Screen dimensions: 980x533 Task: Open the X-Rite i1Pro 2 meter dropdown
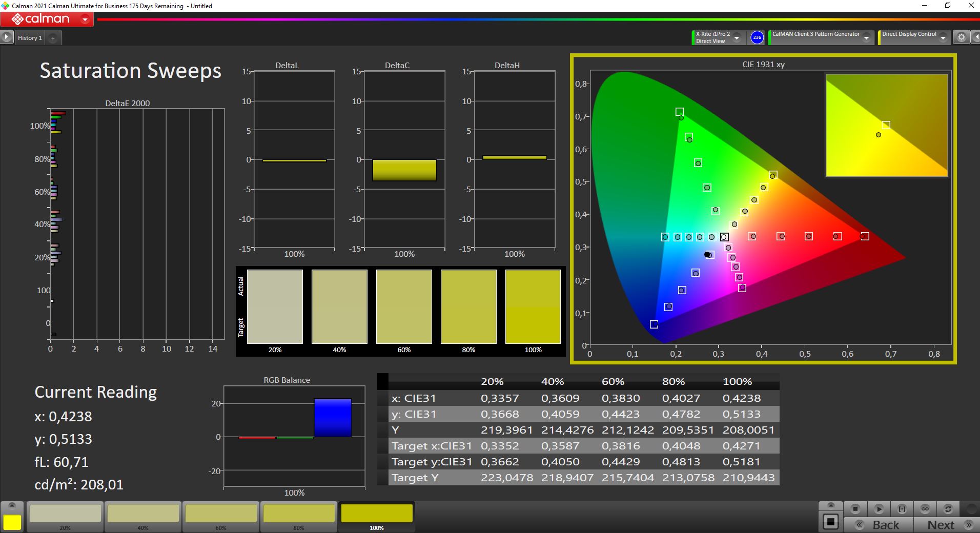coord(737,38)
